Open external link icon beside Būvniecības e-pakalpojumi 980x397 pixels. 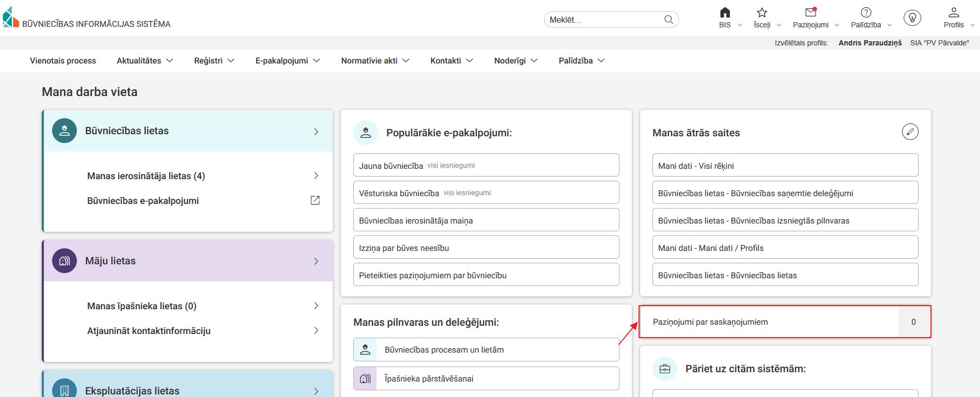click(315, 200)
